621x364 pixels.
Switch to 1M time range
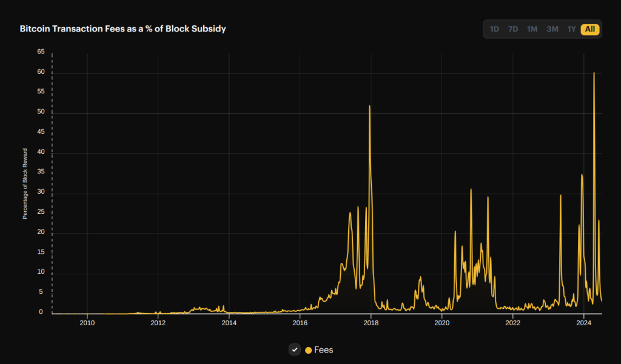point(532,29)
